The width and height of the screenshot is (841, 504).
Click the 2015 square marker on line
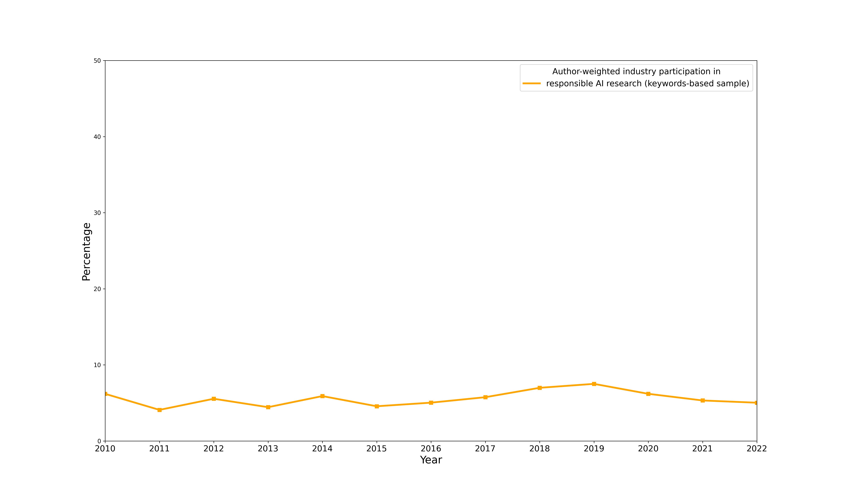(377, 406)
